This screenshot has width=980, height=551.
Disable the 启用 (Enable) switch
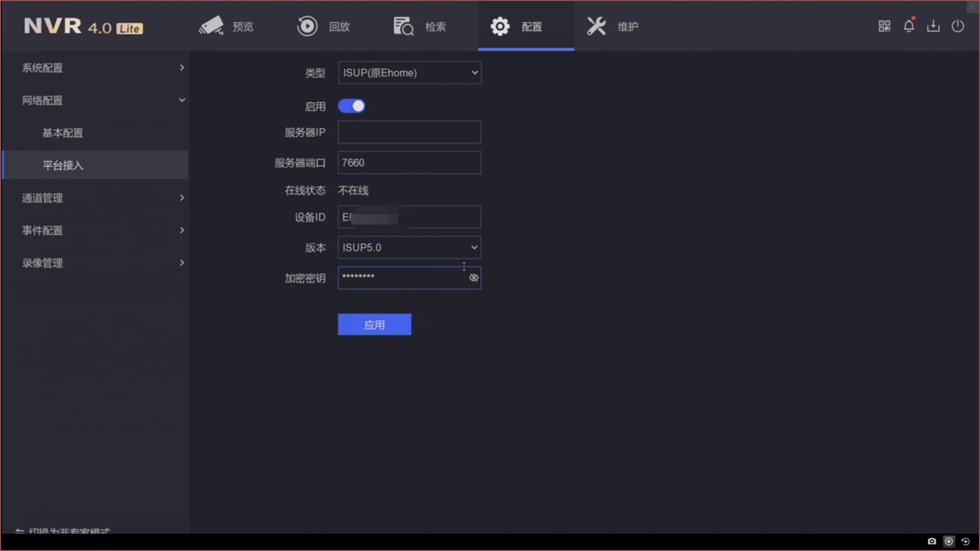tap(352, 106)
